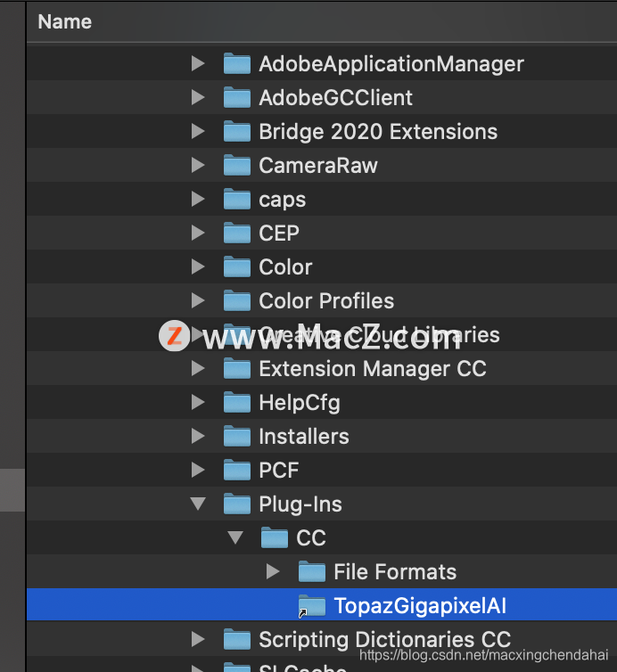Expand the AdobeGCClient disclosure triangle
This screenshot has width=617, height=672.
pyautogui.click(x=198, y=97)
